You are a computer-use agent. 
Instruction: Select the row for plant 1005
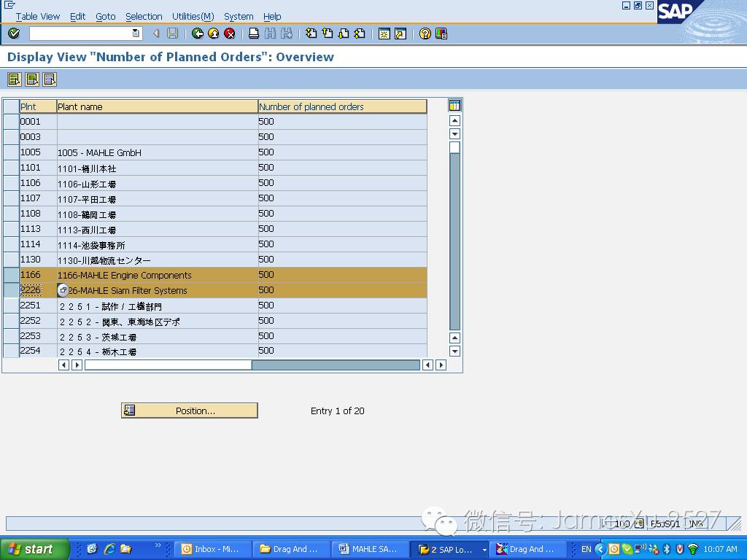[11, 152]
